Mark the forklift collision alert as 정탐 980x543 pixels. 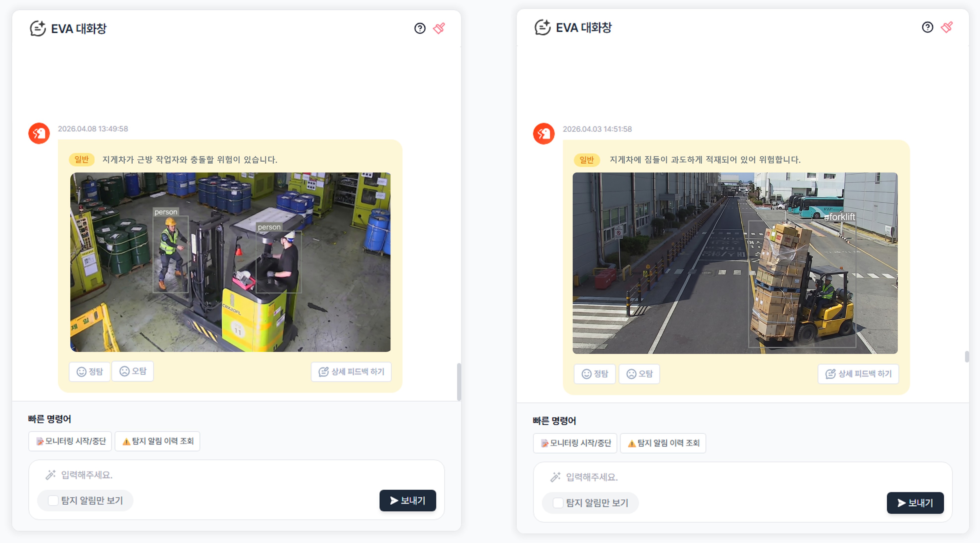(x=89, y=371)
